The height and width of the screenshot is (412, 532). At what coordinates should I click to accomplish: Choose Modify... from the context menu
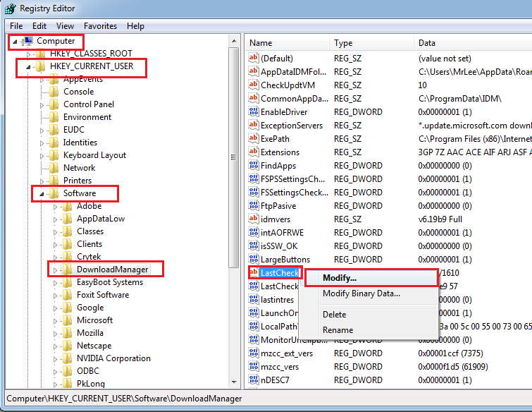[x=340, y=278]
